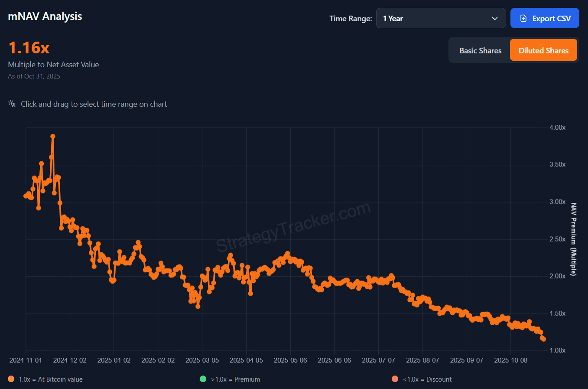This screenshot has height=389, width=588.
Task: Click the cursor icon beside the drag hint
Action: [x=12, y=104]
